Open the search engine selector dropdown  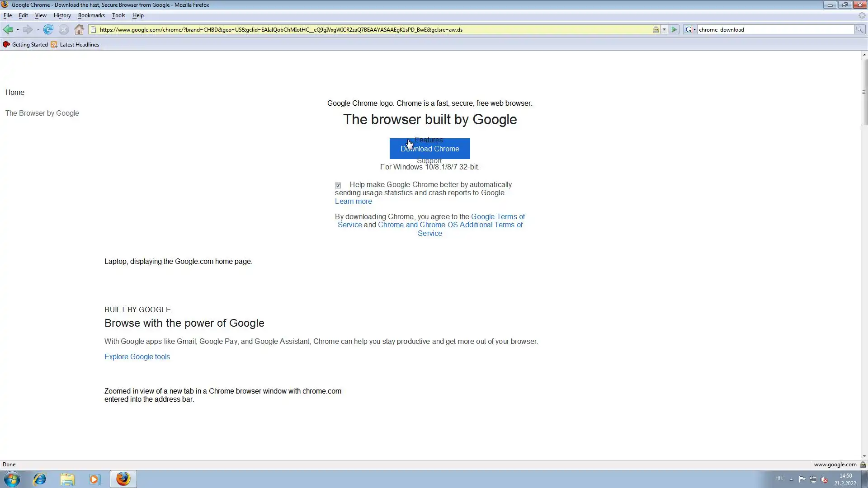690,30
